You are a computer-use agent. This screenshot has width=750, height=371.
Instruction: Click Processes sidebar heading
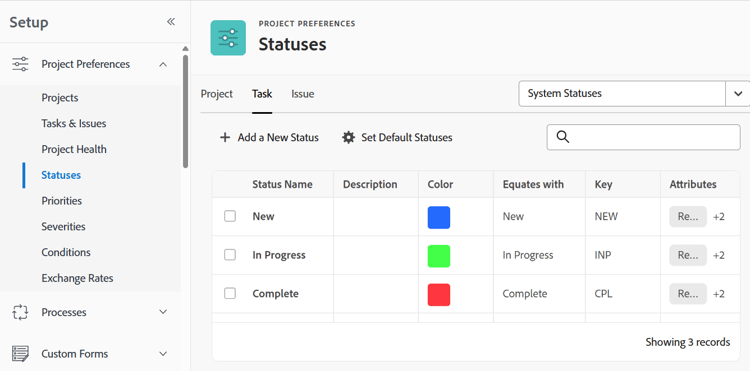click(x=64, y=312)
